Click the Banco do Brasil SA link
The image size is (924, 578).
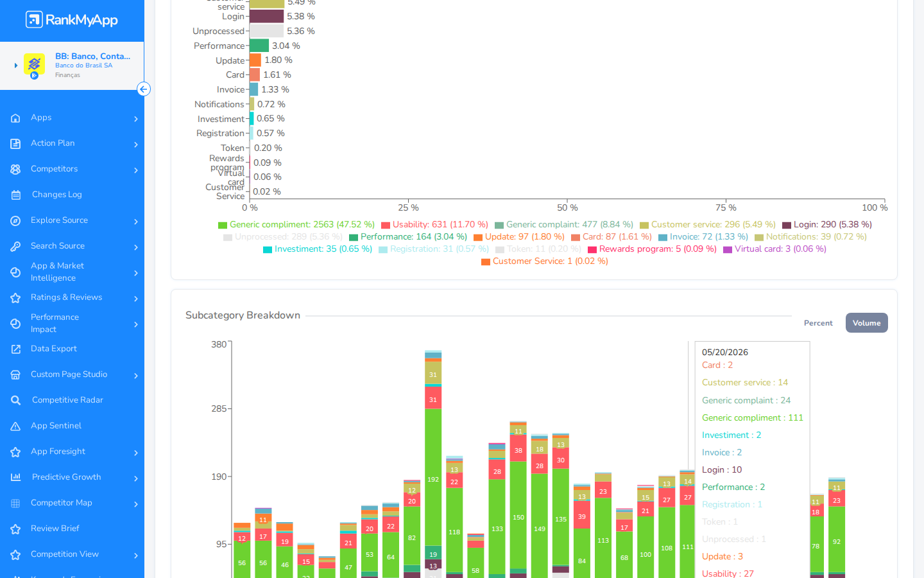pos(83,66)
